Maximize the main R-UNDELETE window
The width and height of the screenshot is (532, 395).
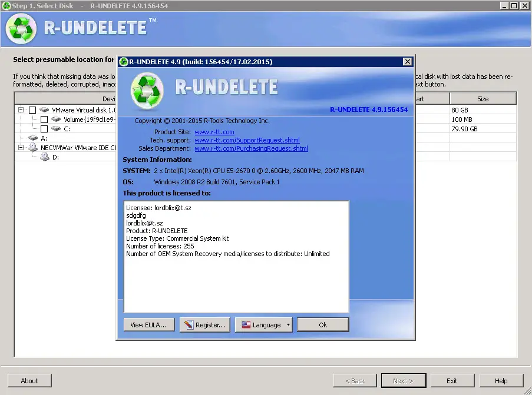514,5
